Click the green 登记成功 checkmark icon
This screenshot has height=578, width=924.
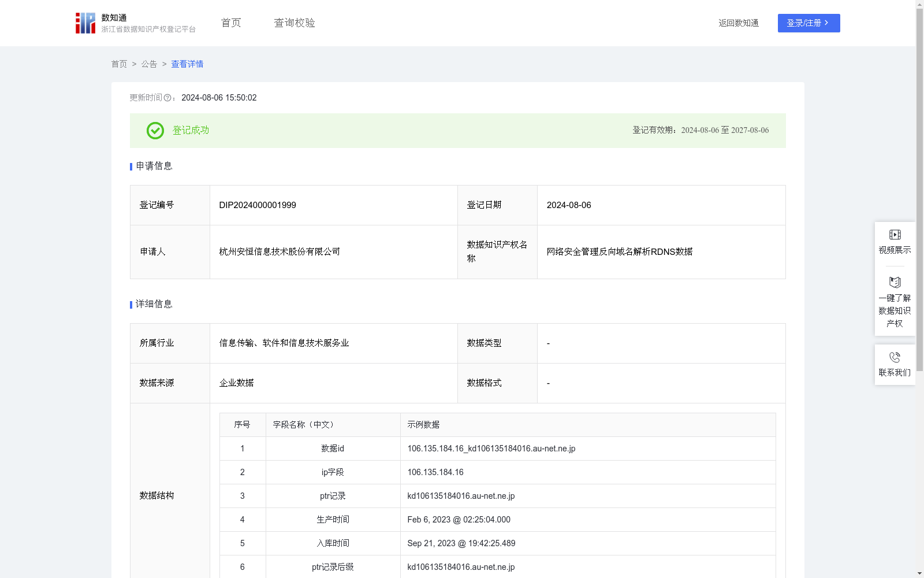pos(155,131)
